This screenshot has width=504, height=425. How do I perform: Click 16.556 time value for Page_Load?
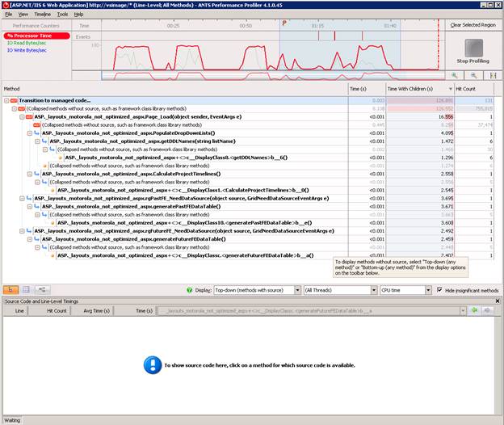tap(446, 116)
